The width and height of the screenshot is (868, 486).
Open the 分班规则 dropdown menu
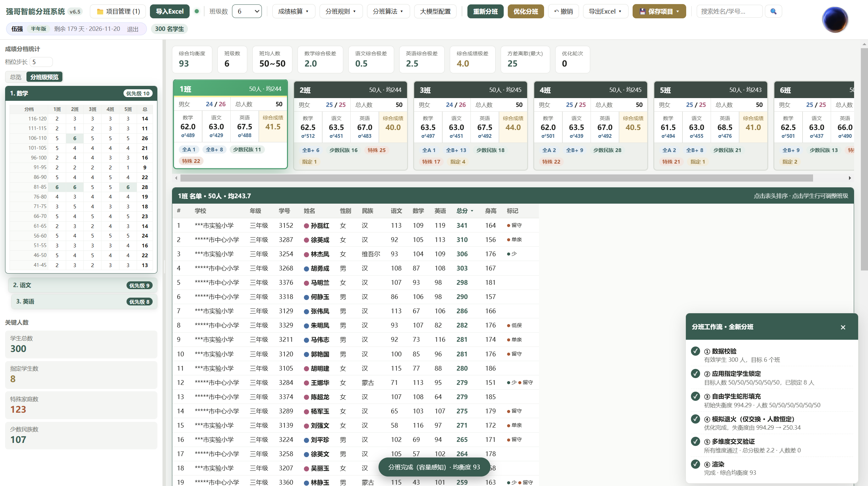[341, 11]
